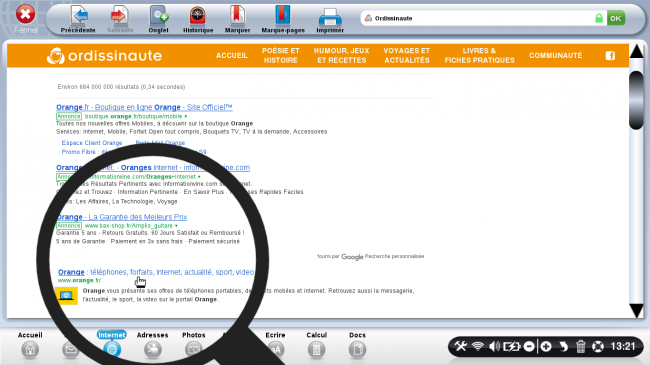Open the Adresses contacts app
Viewport: 650px width, 365px height.
[x=153, y=345]
